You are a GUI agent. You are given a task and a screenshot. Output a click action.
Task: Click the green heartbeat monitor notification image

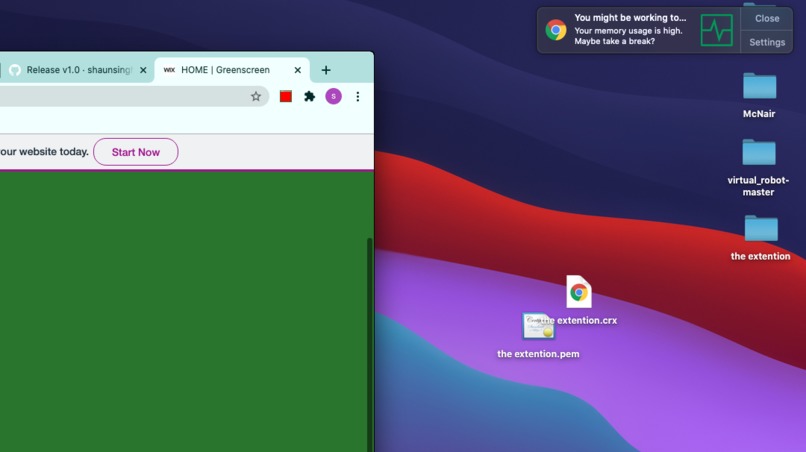717,30
